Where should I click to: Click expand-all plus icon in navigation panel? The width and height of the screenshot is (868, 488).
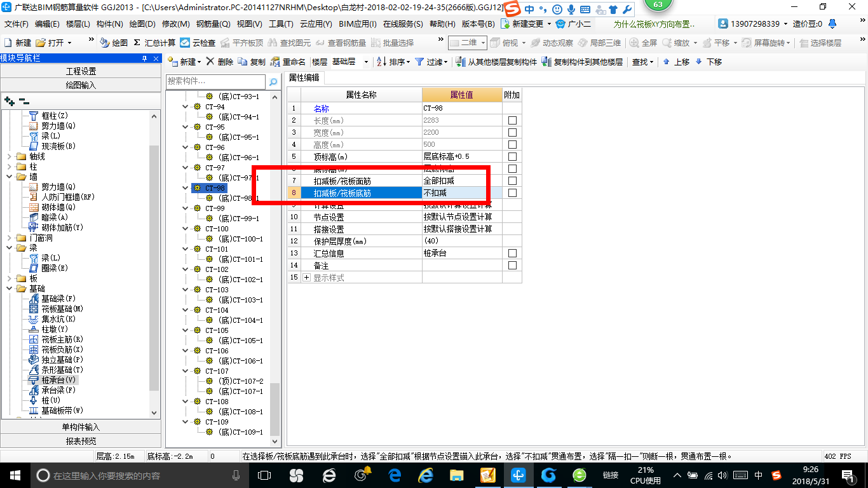[9, 100]
